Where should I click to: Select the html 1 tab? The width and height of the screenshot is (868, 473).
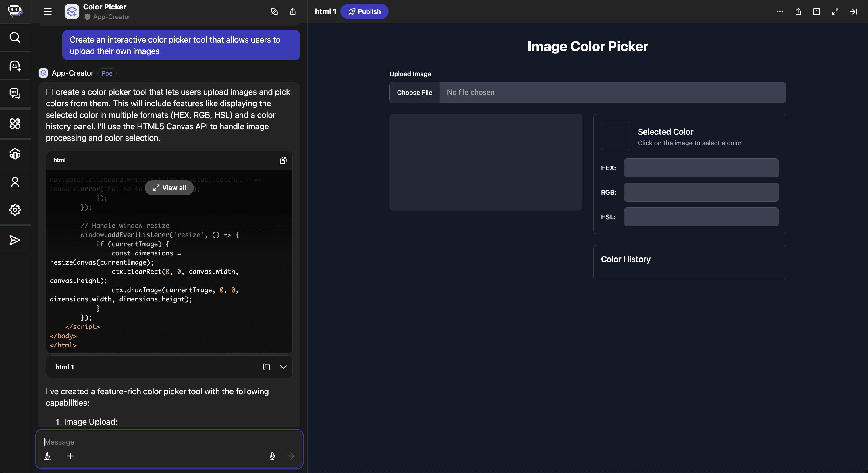pyautogui.click(x=325, y=11)
